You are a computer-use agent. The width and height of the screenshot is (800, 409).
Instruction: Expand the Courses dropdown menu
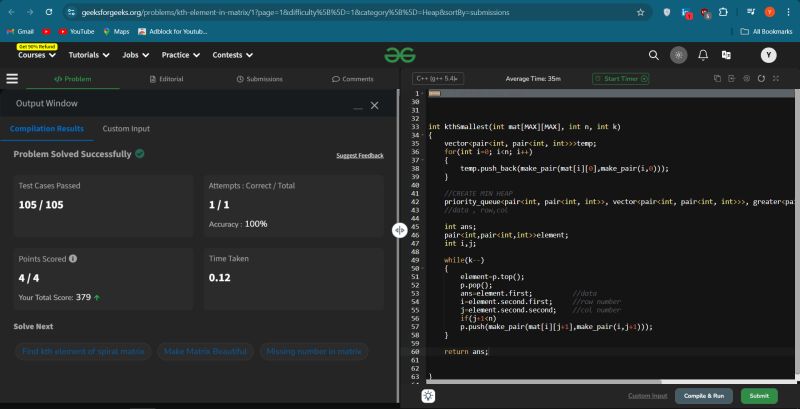37,55
